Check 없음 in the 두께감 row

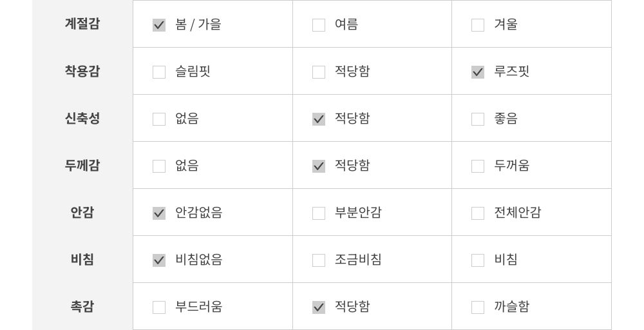(x=159, y=166)
